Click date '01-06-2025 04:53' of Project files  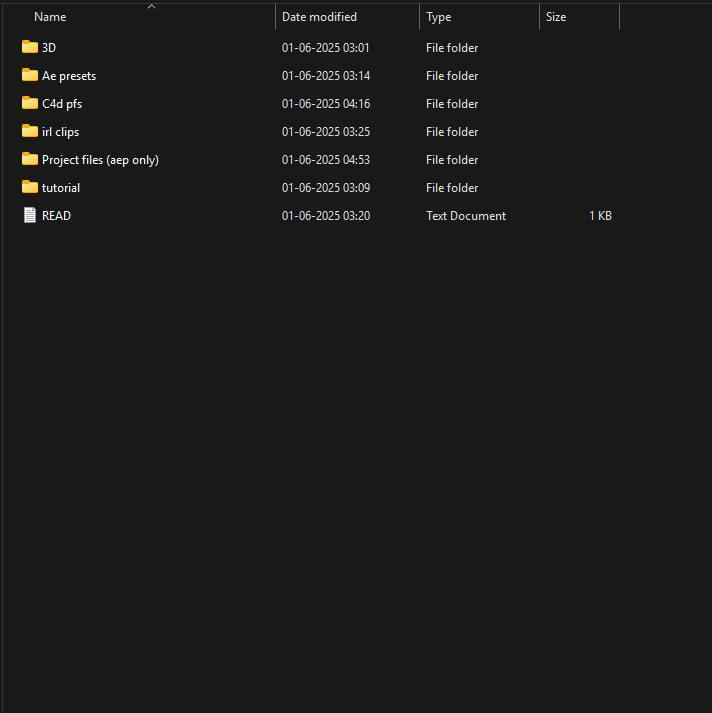click(326, 160)
